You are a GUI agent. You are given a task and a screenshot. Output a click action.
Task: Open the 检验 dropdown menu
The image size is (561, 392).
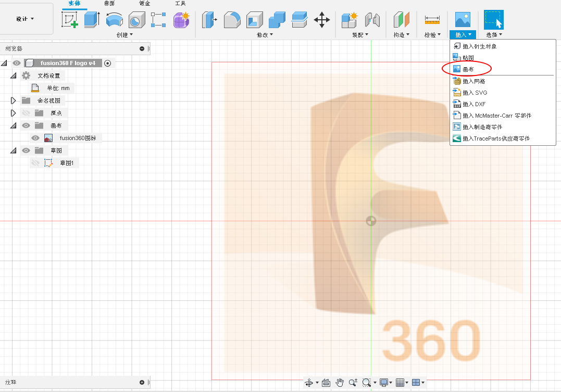(x=432, y=35)
